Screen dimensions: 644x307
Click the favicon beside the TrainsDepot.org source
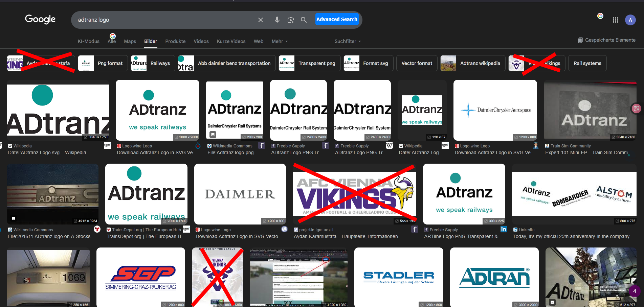[109, 230]
